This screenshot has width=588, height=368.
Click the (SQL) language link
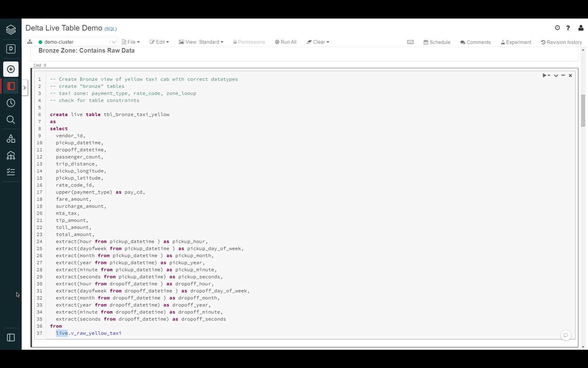pos(111,29)
